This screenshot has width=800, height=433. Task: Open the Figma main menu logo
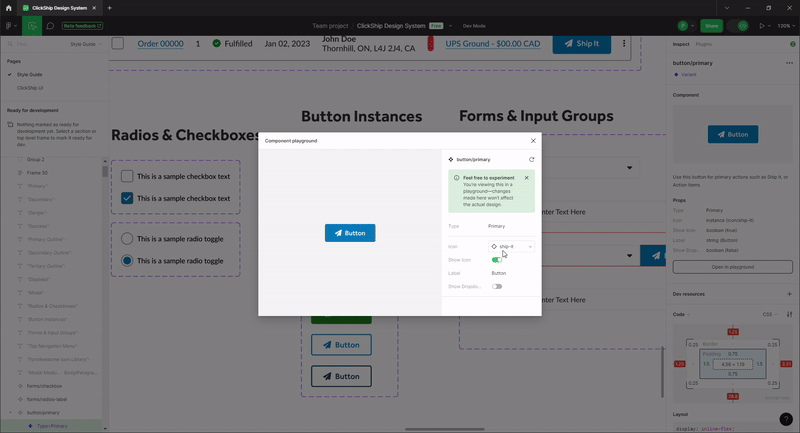(9, 26)
